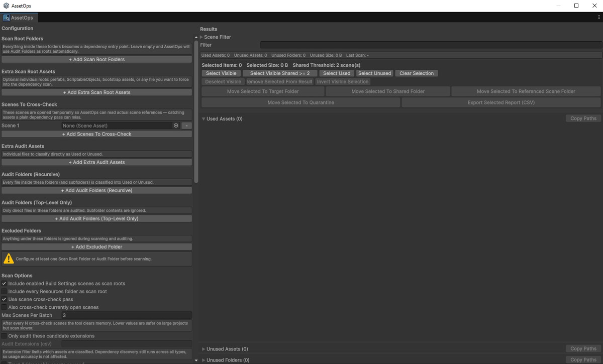Screen dimensions: 603x364
Task: Maximize the AssetOps window
Action: (576, 6)
